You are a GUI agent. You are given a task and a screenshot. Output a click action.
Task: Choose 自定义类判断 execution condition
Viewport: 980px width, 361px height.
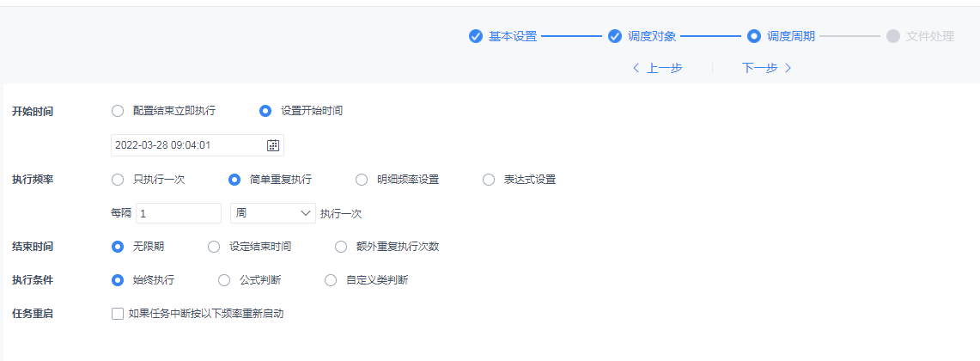pos(331,280)
